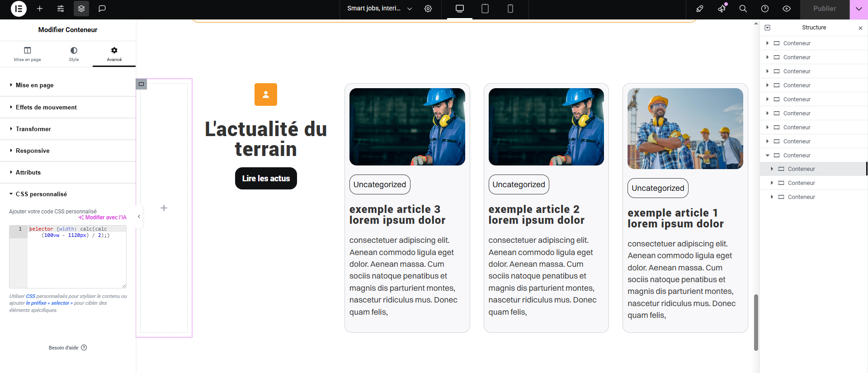Click Lire les actus button
This screenshot has height=373, width=868.
[266, 179]
